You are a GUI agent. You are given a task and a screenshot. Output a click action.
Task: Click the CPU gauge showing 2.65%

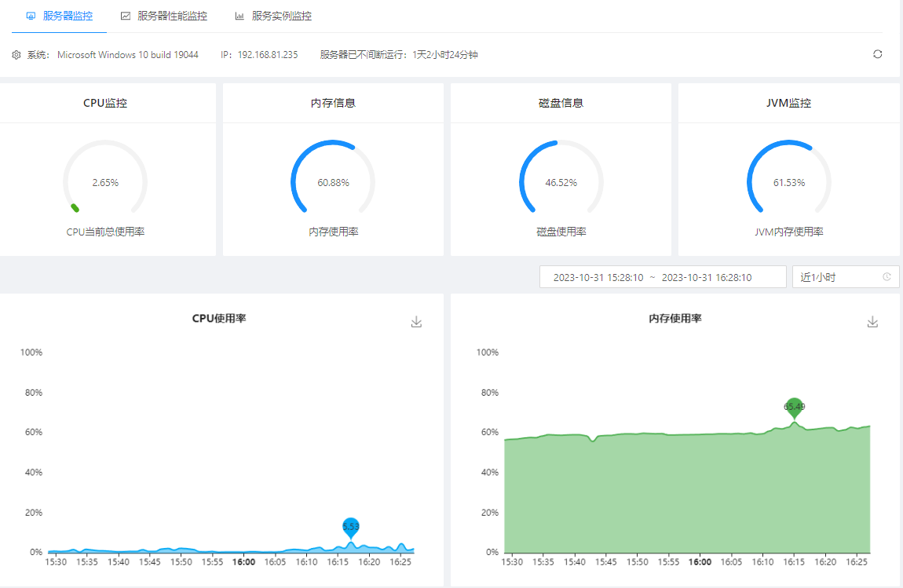[x=105, y=182]
